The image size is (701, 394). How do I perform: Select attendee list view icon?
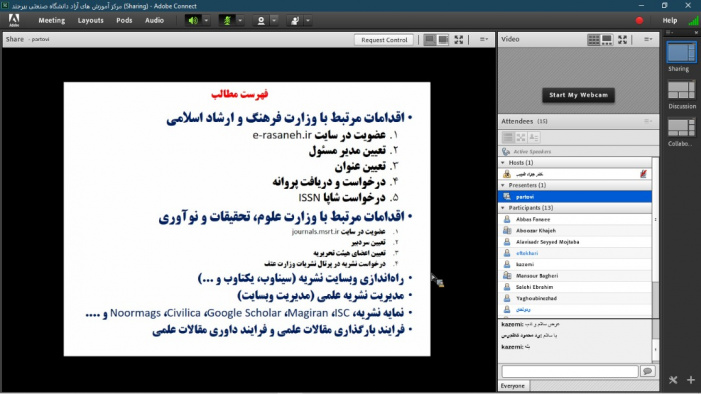(x=508, y=138)
